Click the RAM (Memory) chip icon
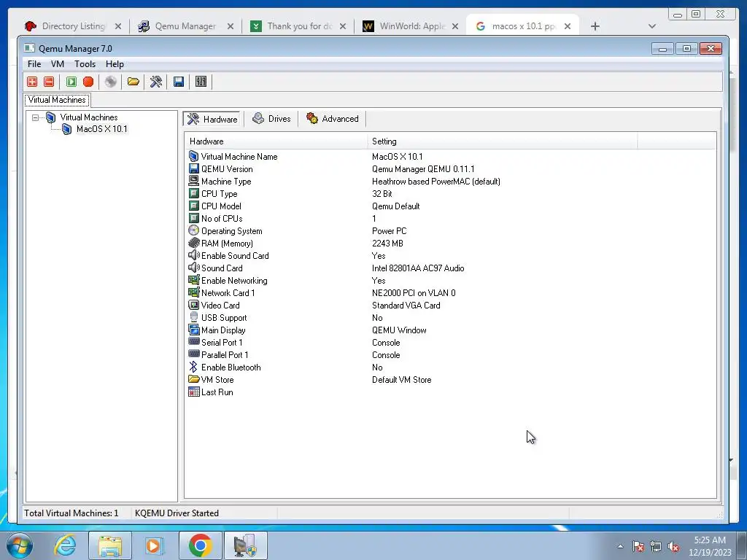Image resolution: width=747 pixels, height=560 pixels. [x=193, y=243]
